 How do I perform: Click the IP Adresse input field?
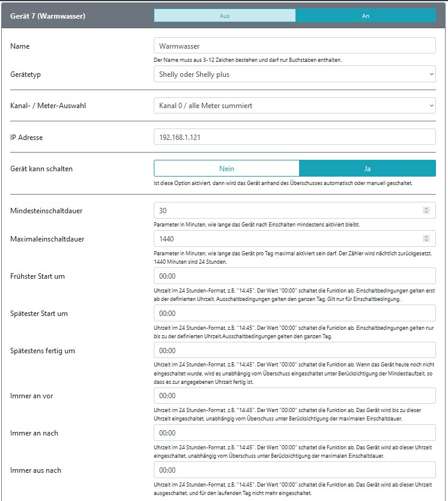pos(294,137)
